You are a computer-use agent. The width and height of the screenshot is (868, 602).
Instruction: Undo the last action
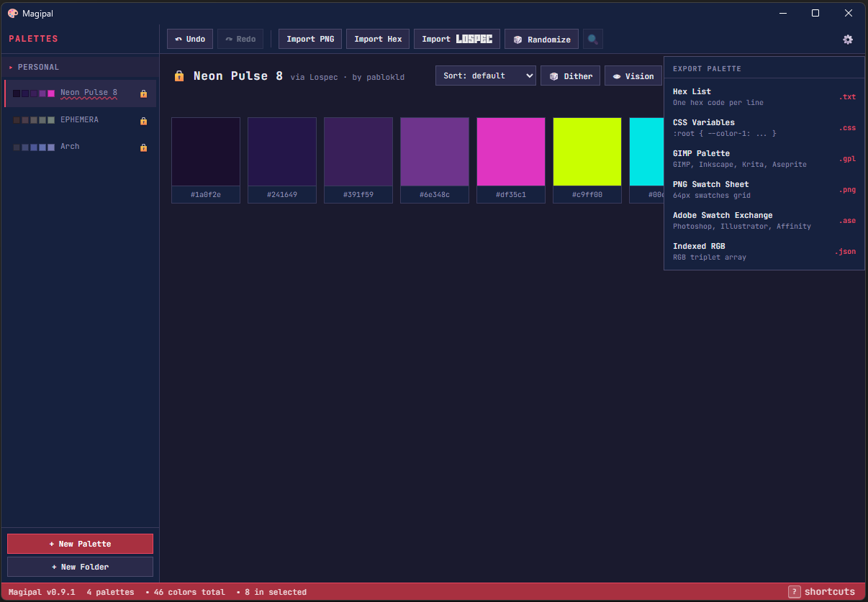(x=190, y=39)
